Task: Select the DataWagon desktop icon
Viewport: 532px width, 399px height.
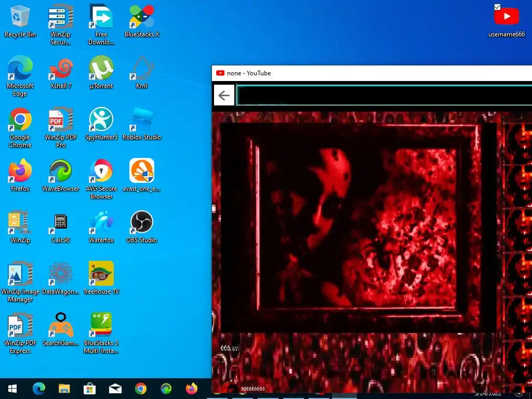Action: [x=60, y=278]
